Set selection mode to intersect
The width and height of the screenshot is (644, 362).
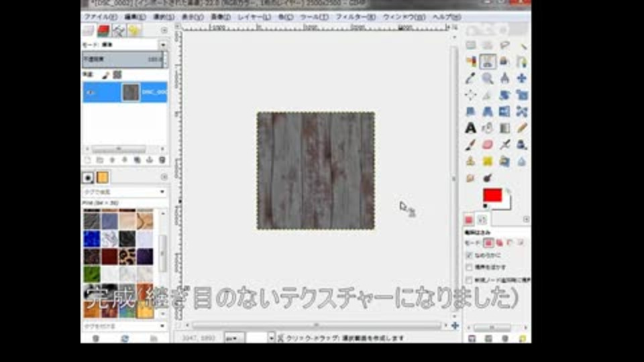click(x=521, y=243)
